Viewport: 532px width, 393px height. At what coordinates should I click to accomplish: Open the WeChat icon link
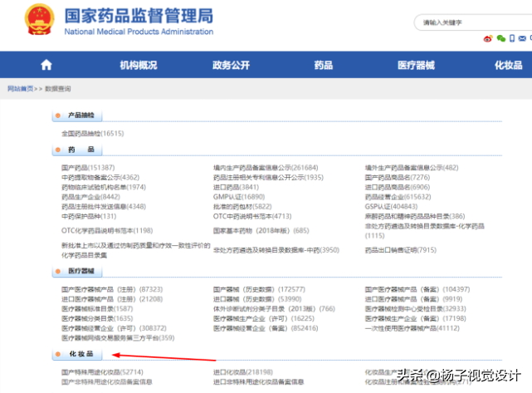coord(500,38)
